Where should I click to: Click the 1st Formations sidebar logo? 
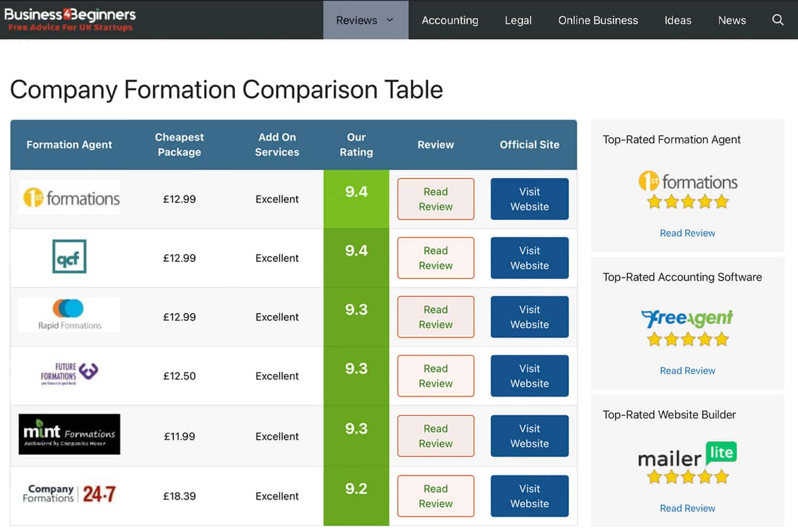tap(687, 182)
